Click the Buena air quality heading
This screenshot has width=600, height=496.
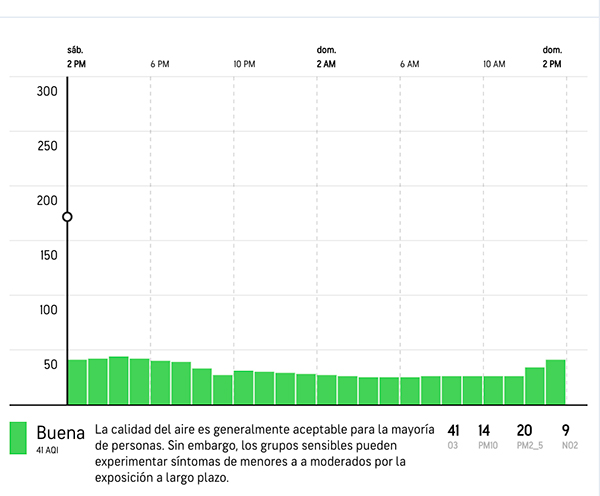coord(60,433)
